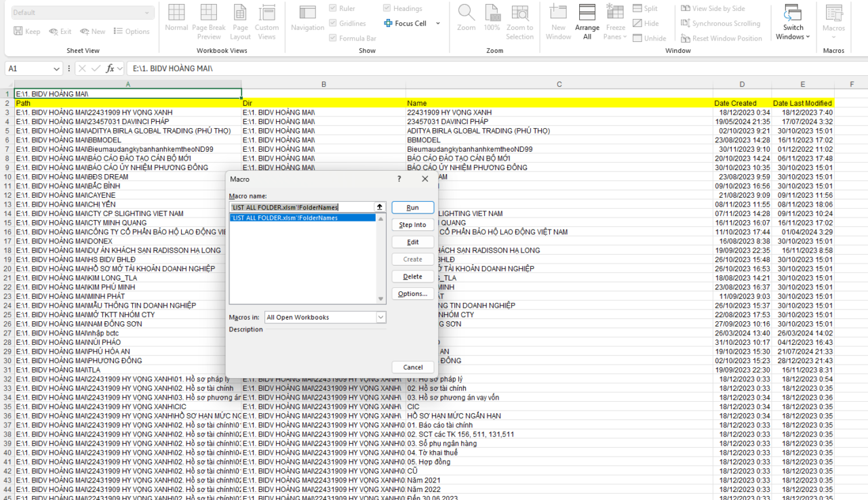Click Arrange All
868x500 pixels.
[x=587, y=22]
